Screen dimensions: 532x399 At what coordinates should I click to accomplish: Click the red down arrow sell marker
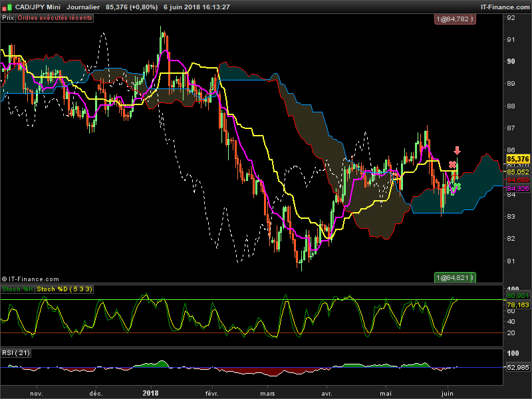[x=457, y=151]
